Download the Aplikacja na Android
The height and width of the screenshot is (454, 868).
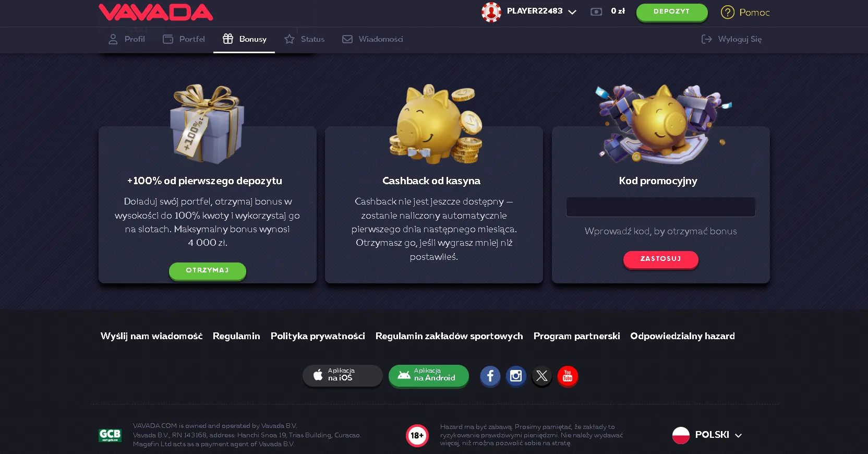pyautogui.click(x=429, y=375)
